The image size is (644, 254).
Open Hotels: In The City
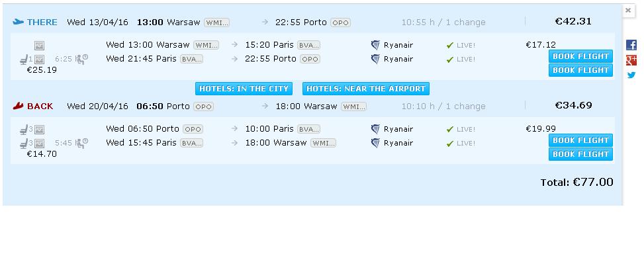tap(244, 89)
